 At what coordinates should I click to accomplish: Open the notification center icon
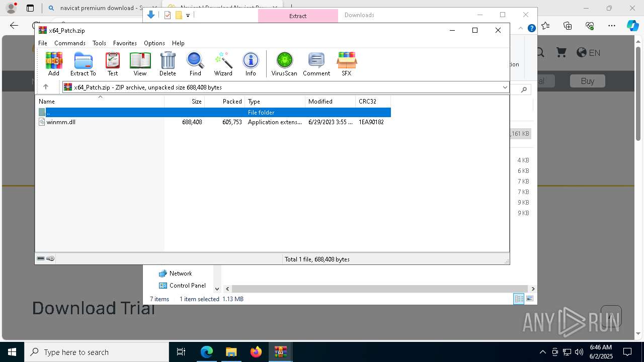point(628,352)
